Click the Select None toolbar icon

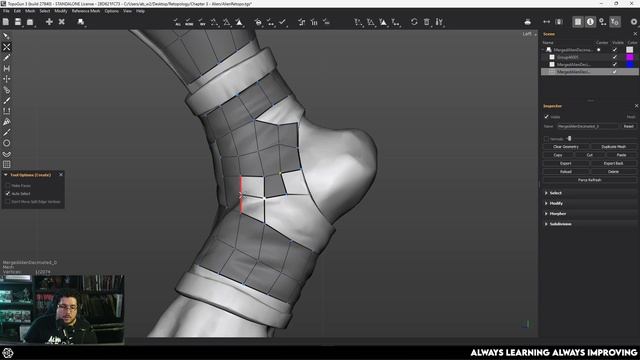tap(189, 22)
